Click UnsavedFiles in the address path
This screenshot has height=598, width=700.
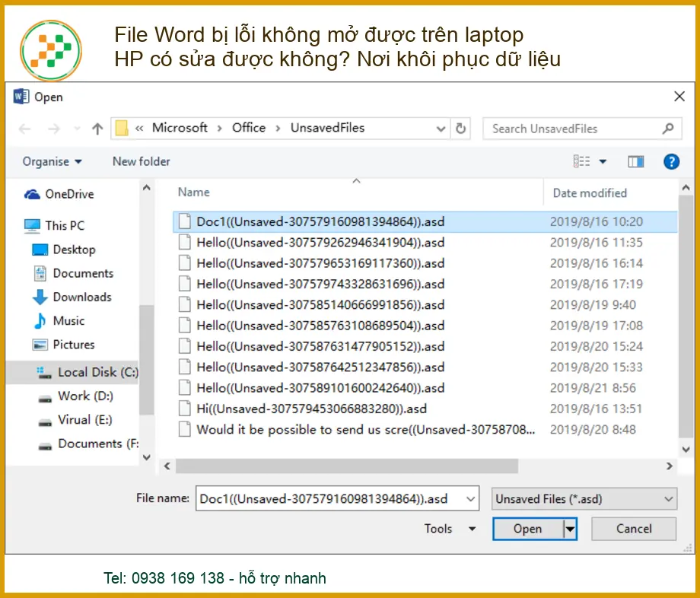pos(327,128)
